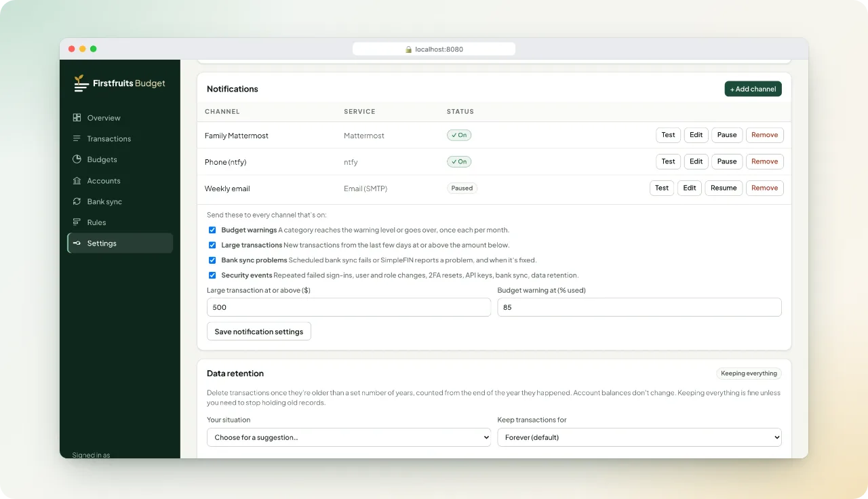The height and width of the screenshot is (499, 868).
Task: Click the Weekly email channel name
Action: click(x=227, y=188)
